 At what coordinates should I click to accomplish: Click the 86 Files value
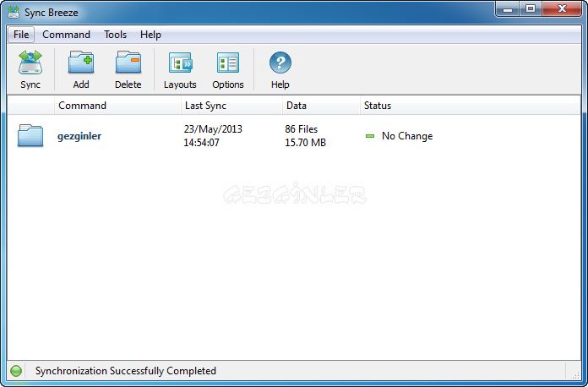click(x=301, y=129)
